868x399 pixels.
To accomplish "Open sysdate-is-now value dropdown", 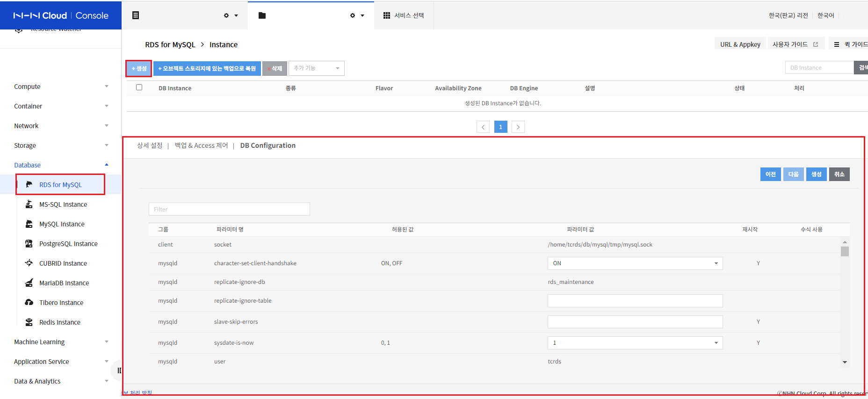I will [635, 343].
